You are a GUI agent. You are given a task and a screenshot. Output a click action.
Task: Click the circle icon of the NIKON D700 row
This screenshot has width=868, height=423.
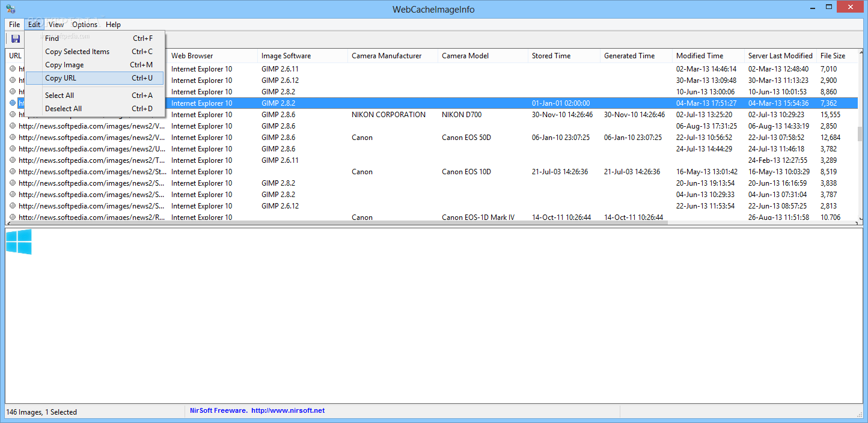(x=13, y=115)
